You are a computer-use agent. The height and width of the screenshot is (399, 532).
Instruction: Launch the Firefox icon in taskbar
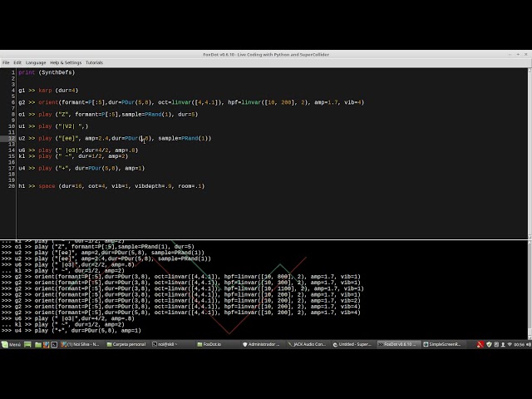47,344
